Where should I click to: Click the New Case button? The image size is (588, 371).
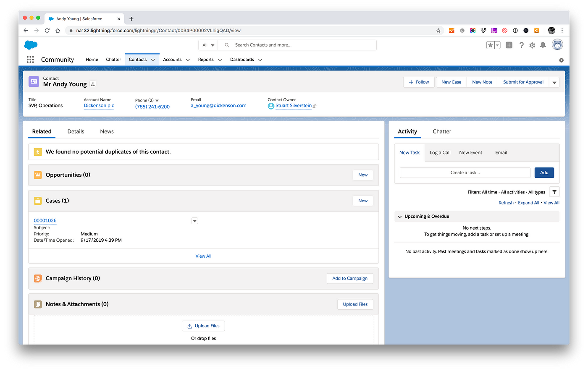tap(451, 82)
